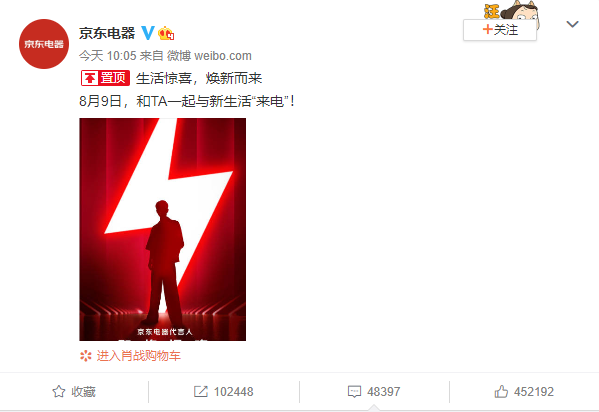This screenshot has width=599, height=412.
Task: Follow 京东电器 with the +关注 button
Action: [x=500, y=30]
